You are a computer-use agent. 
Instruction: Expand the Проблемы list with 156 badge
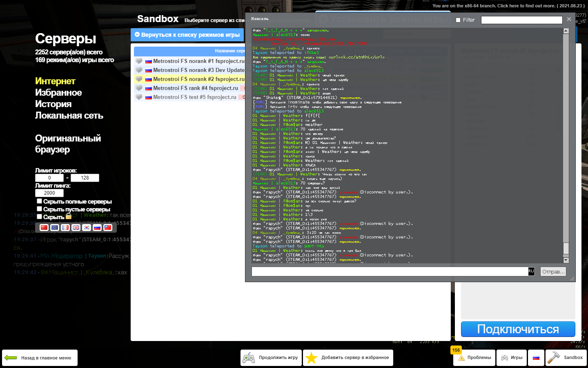click(x=474, y=358)
